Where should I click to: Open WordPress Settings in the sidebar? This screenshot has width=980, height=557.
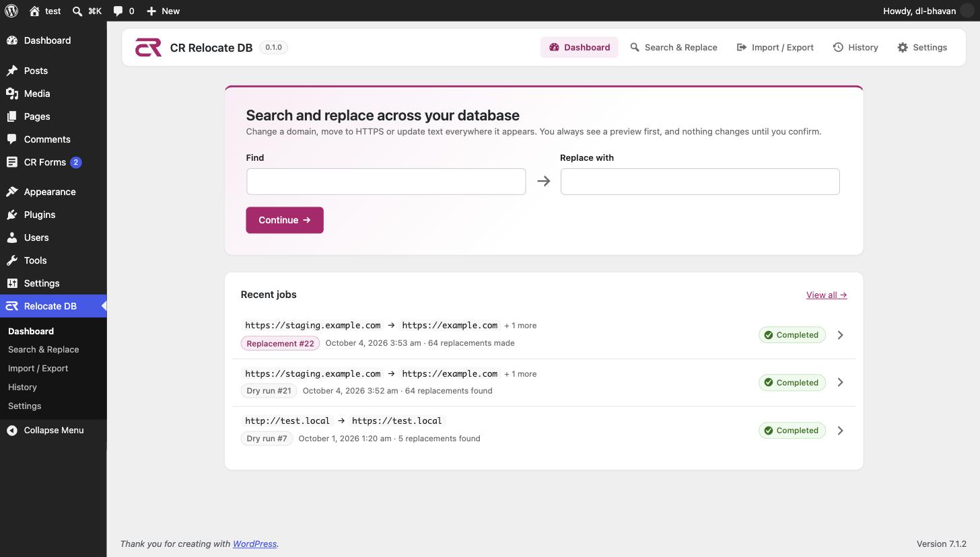coord(53,283)
